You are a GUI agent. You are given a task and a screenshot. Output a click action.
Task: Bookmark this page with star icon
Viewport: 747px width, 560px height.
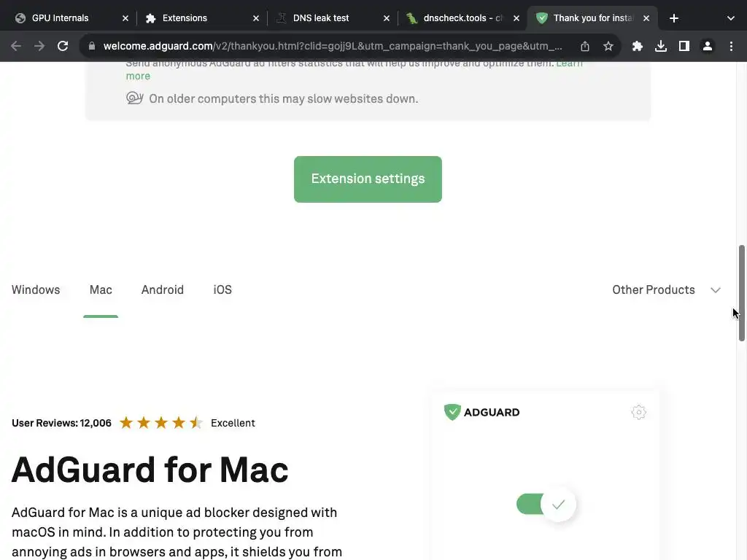(x=608, y=46)
